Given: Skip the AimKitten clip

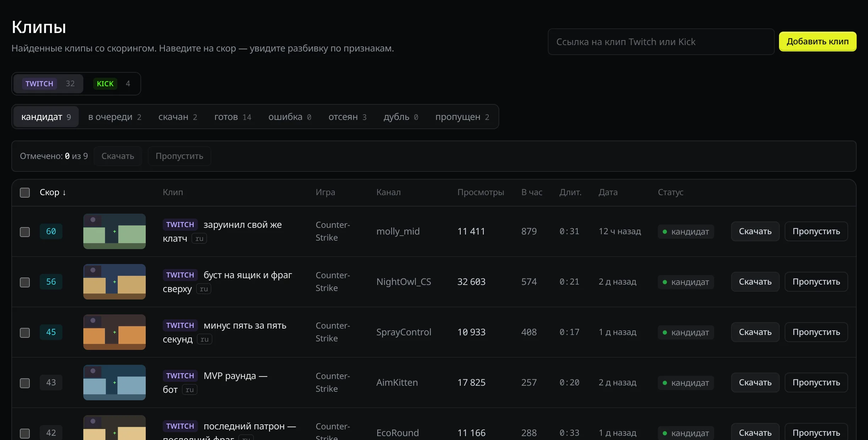Looking at the screenshot, I should point(816,383).
